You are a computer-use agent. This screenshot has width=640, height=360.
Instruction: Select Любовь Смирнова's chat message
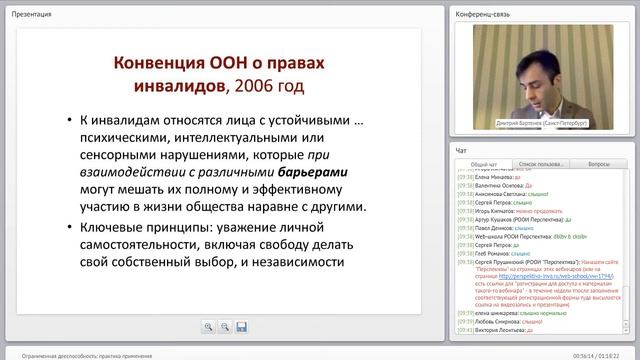click(x=500, y=322)
